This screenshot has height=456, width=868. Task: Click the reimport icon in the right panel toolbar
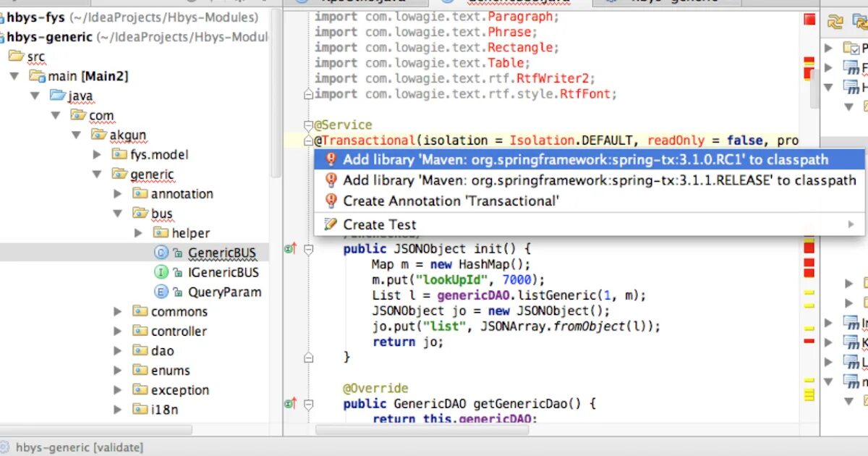(x=835, y=22)
